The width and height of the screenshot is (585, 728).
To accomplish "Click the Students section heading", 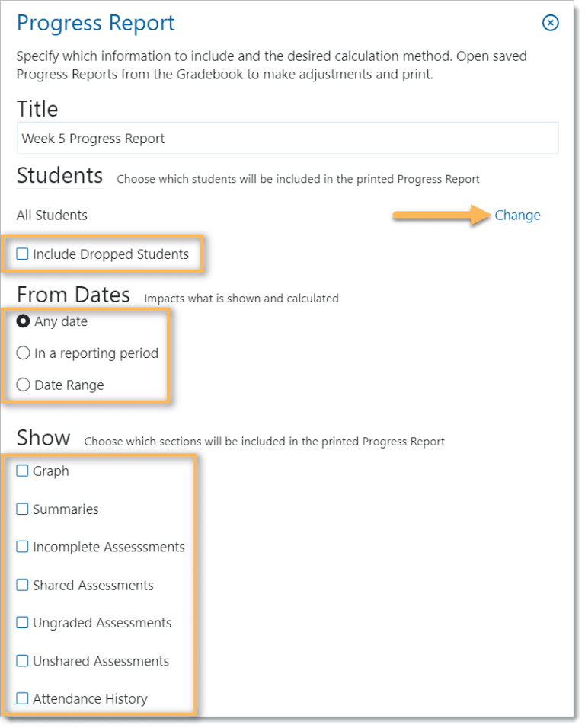I will (59, 176).
